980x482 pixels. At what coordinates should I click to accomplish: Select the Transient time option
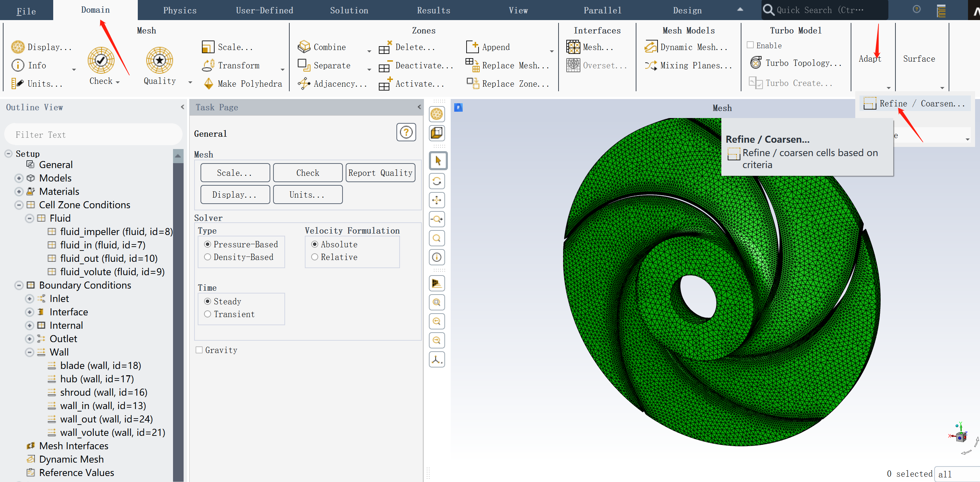coord(208,314)
